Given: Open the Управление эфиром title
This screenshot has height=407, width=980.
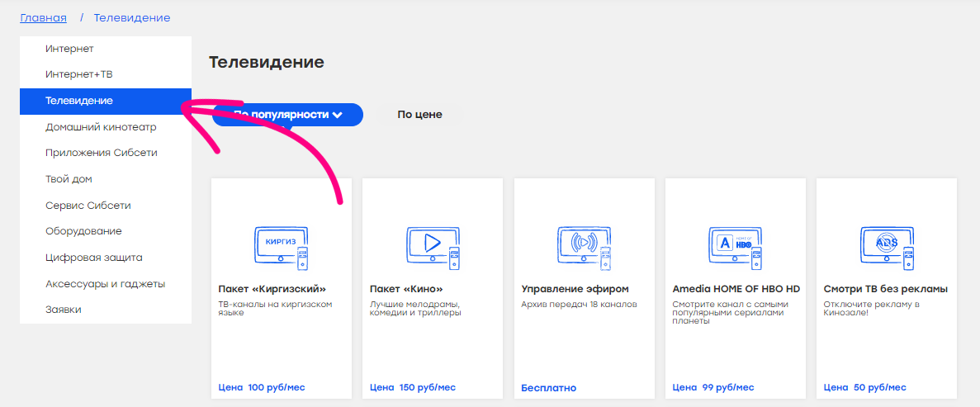Looking at the screenshot, I should coord(575,289).
